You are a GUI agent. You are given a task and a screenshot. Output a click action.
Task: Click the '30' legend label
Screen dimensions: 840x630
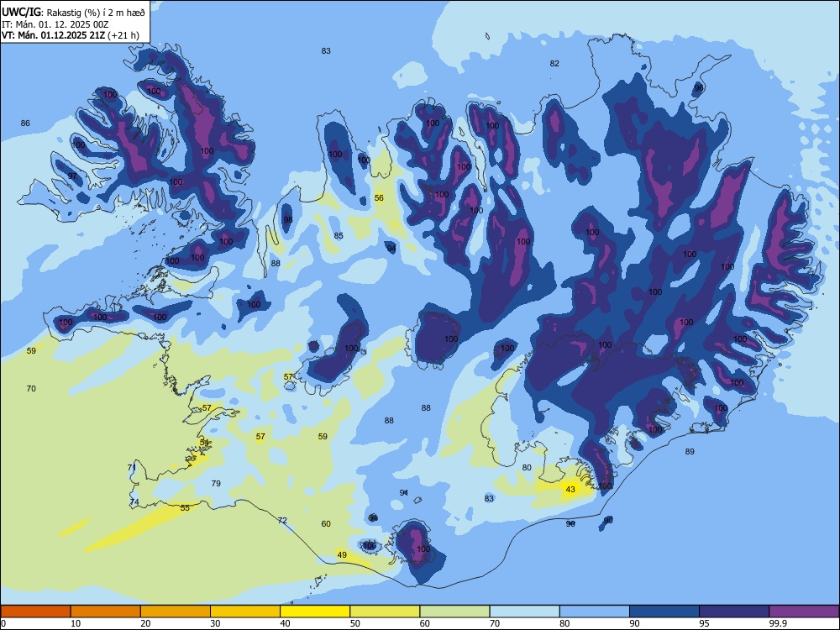tap(215, 623)
